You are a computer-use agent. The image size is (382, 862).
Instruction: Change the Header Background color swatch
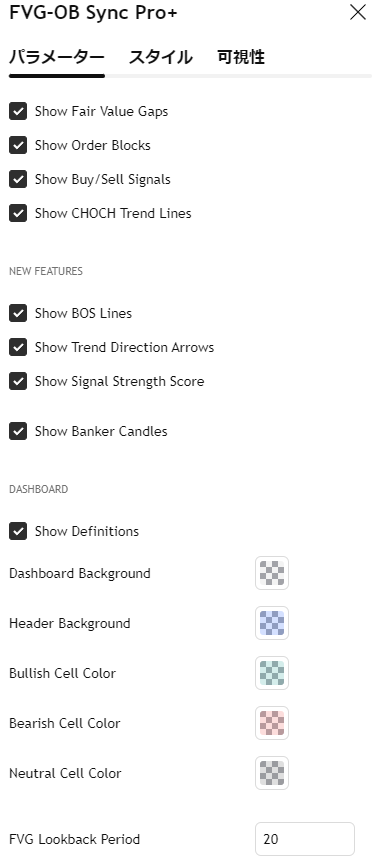tap(272, 623)
